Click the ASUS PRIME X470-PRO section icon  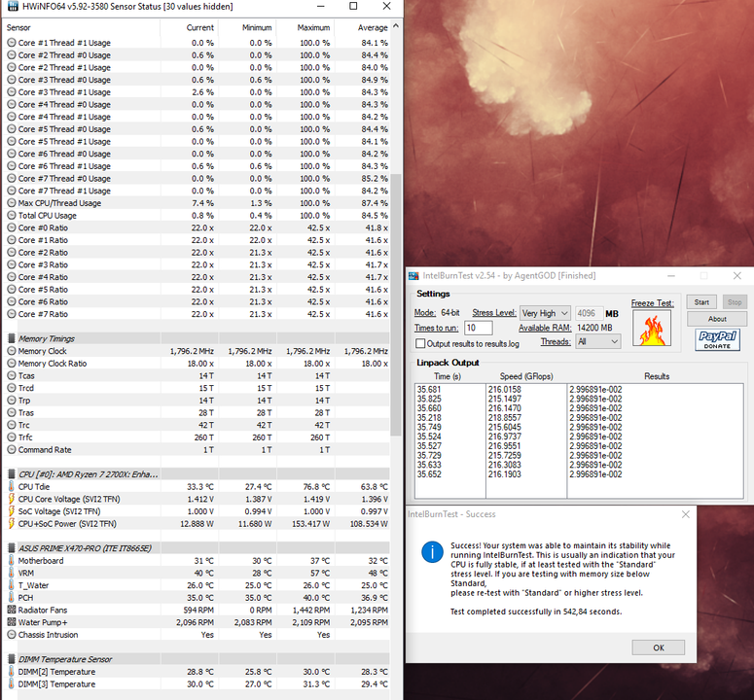[12, 548]
